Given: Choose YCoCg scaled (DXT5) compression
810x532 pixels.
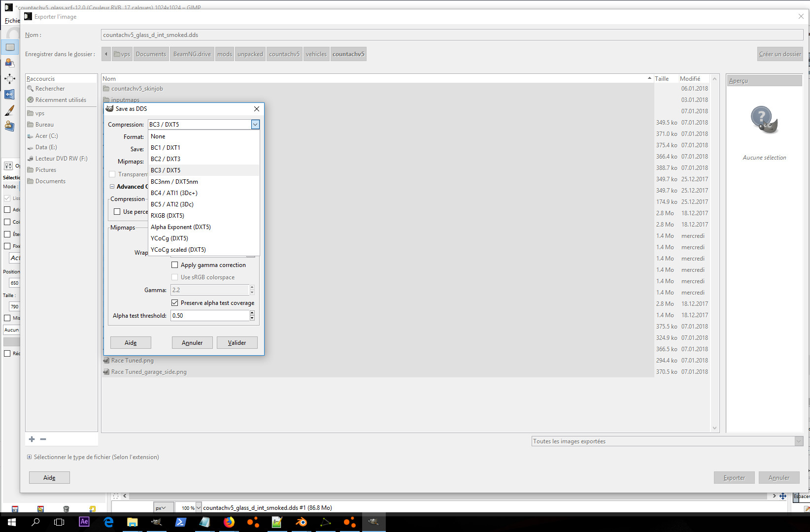Looking at the screenshot, I should (204, 250).
